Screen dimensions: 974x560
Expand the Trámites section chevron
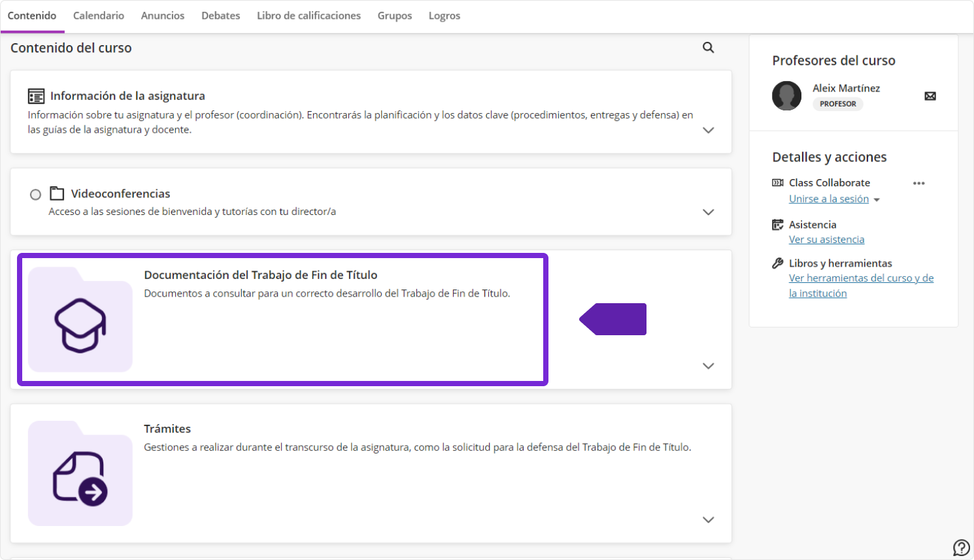[708, 519]
